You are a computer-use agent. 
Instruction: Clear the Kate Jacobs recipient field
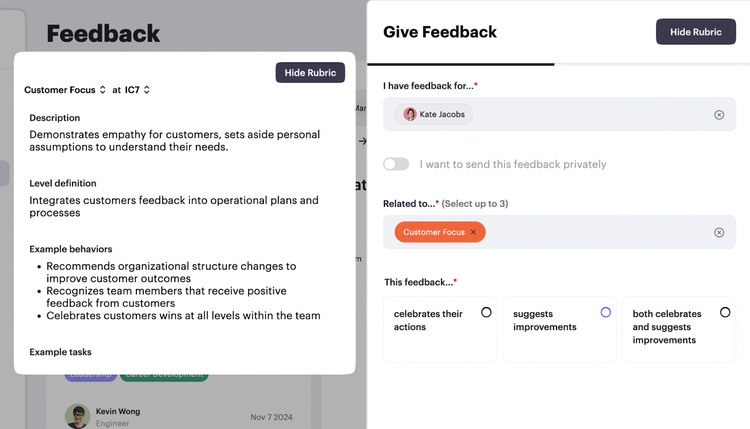pyautogui.click(x=718, y=115)
